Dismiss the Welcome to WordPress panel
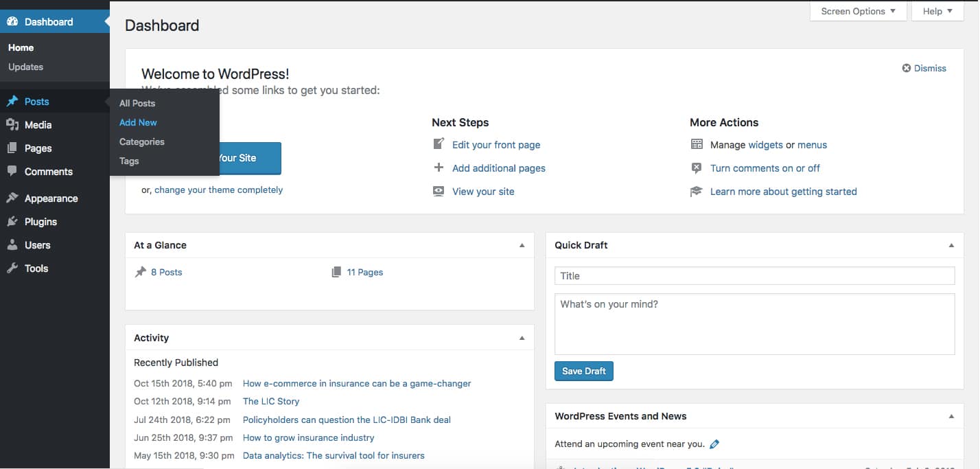980x469 pixels. 924,68
